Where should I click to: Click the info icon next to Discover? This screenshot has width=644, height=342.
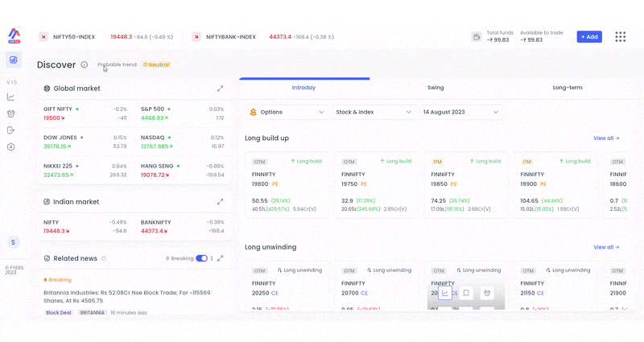tap(85, 65)
